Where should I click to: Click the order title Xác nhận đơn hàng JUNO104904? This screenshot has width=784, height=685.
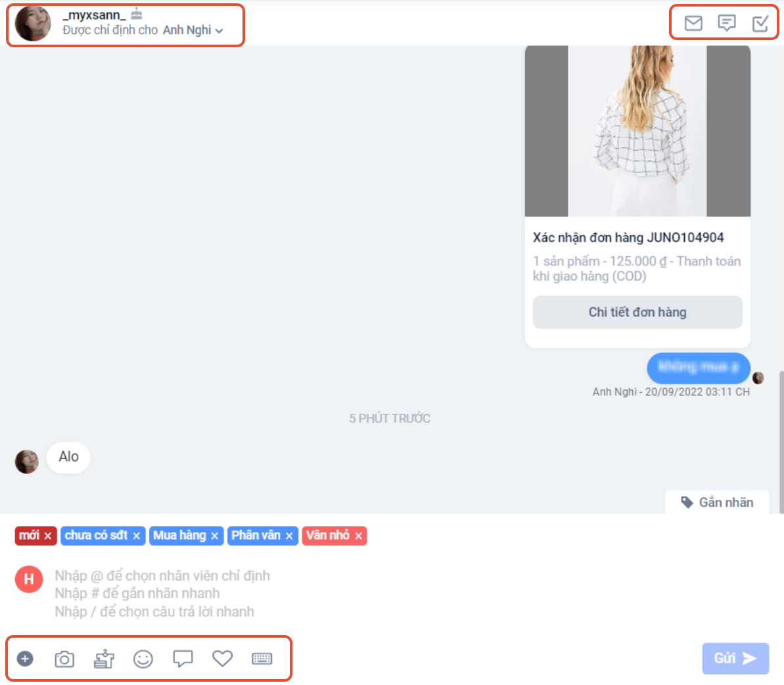[628, 237]
